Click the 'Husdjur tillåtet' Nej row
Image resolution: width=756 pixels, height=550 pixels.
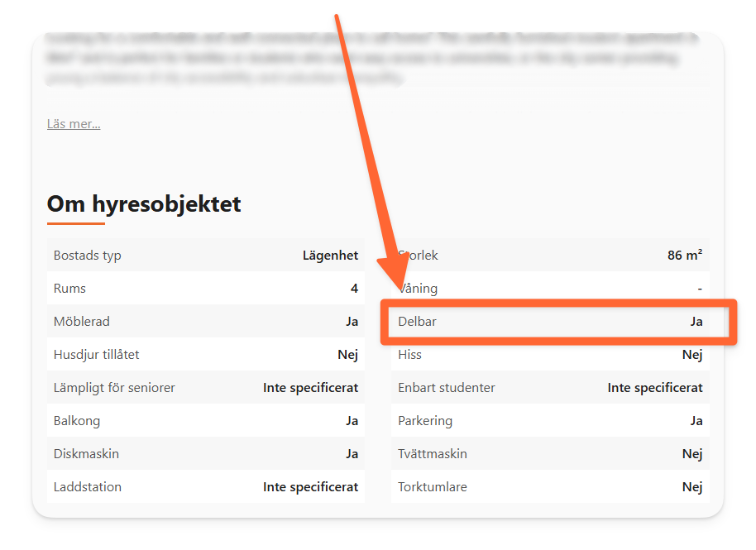[x=206, y=355]
